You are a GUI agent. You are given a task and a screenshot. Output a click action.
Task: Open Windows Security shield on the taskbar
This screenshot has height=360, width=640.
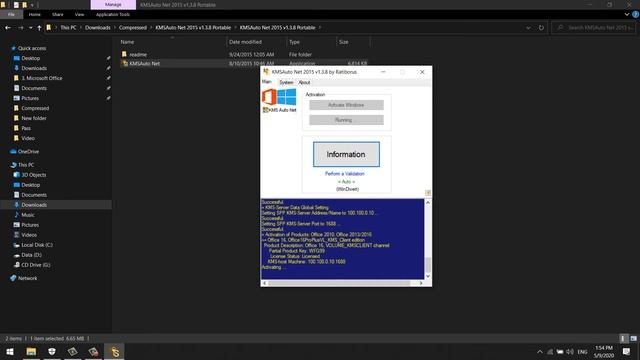(52, 351)
